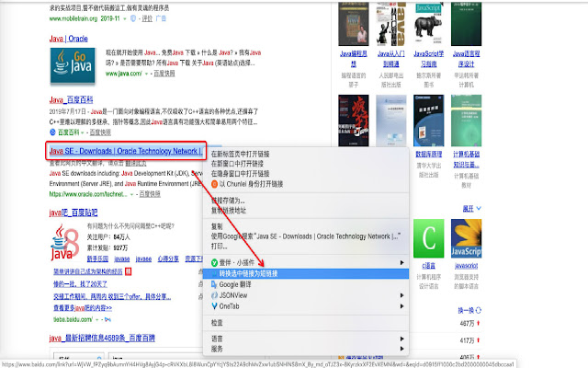Open 百度快照 for the oracle.com result
The height and width of the screenshot is (368, 588).
[150, 194]
